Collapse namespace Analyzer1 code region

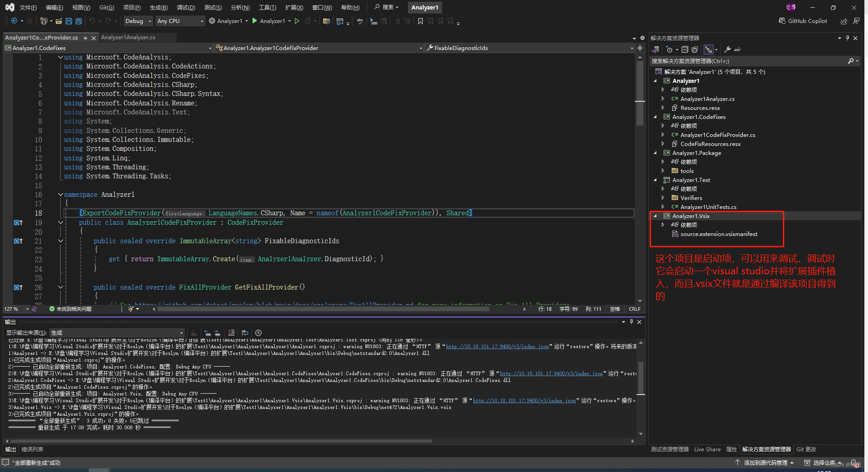(x=60, y=195)
